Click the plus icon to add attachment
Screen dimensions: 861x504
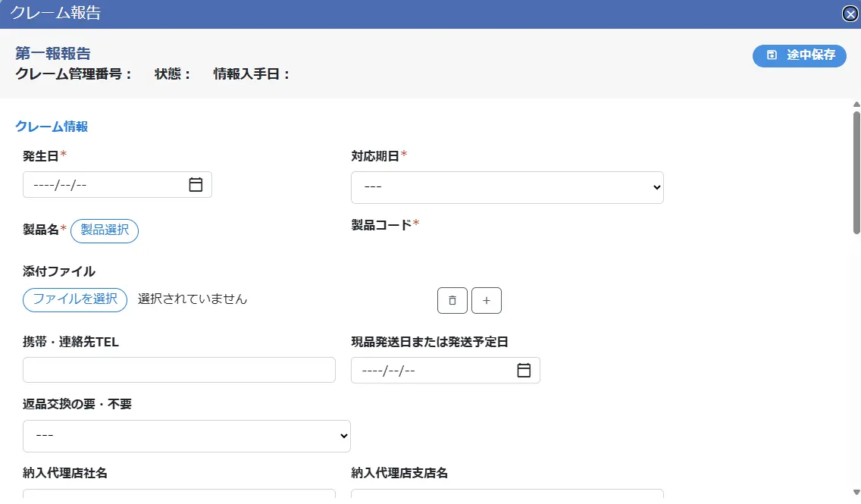(487, 301)
